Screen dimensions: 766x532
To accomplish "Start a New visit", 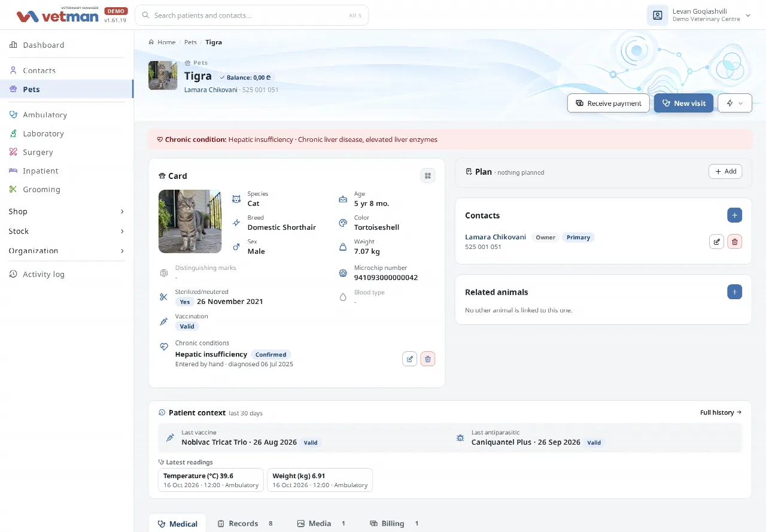I will coord(683,103).
